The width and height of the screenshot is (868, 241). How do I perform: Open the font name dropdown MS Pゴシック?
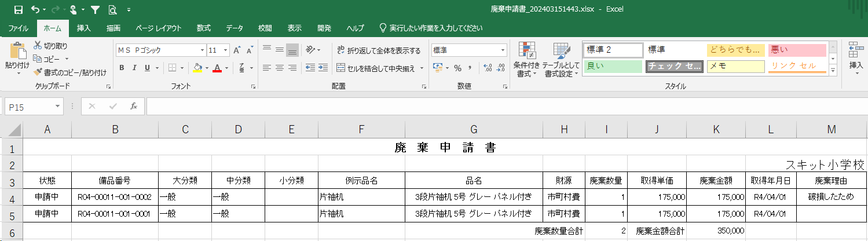pos(202,50)
